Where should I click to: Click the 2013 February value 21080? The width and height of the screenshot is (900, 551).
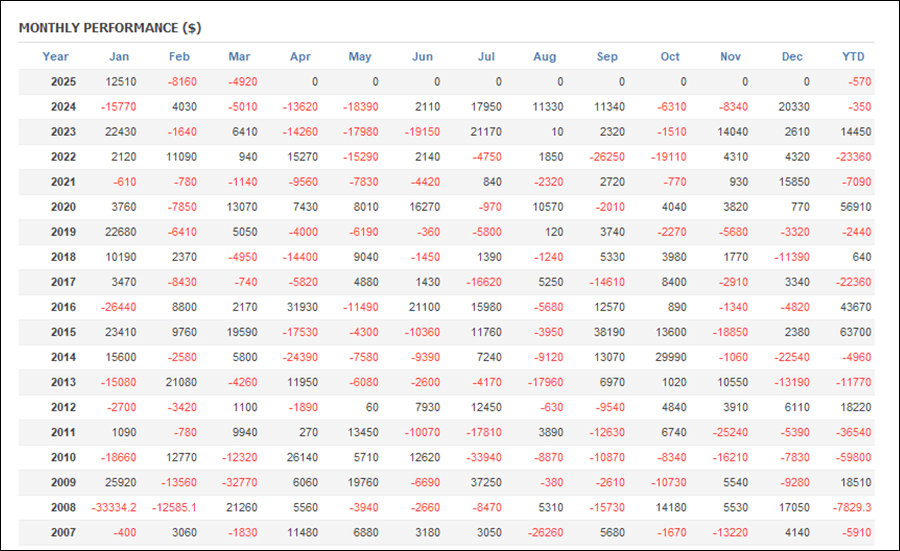(181, 382)
